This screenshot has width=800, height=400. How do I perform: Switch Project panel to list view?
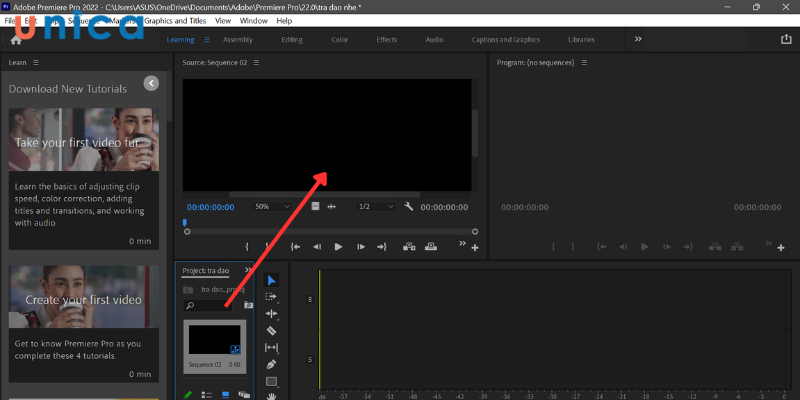[206, 395]
